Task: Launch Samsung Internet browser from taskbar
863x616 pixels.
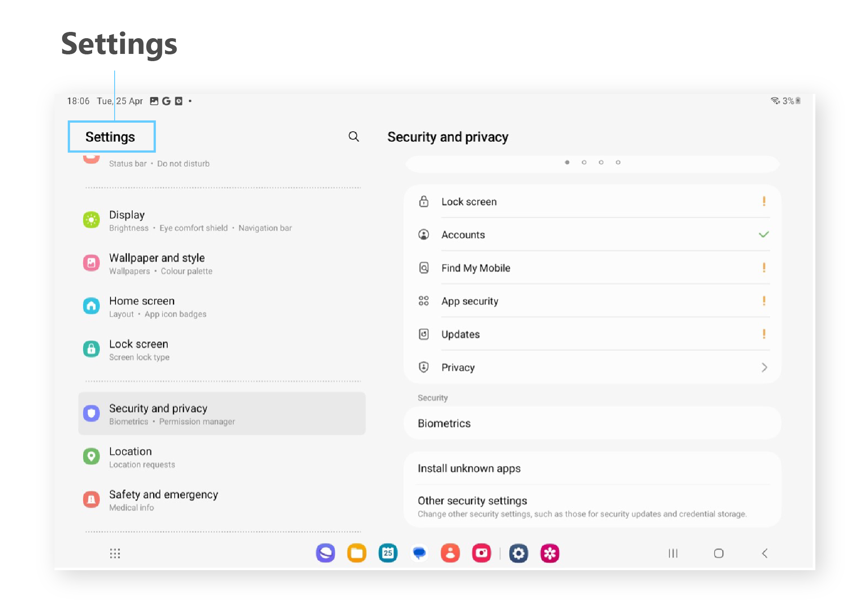Action: [x=325, y=553]
